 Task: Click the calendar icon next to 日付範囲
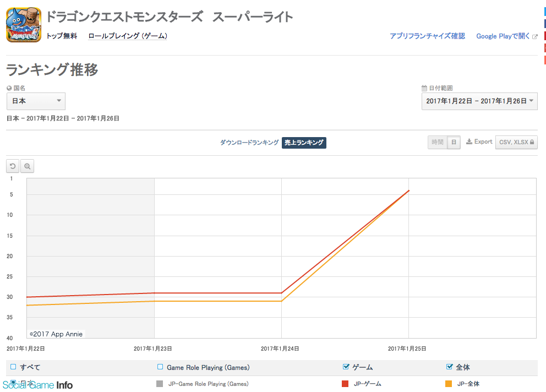coord(424,88)
